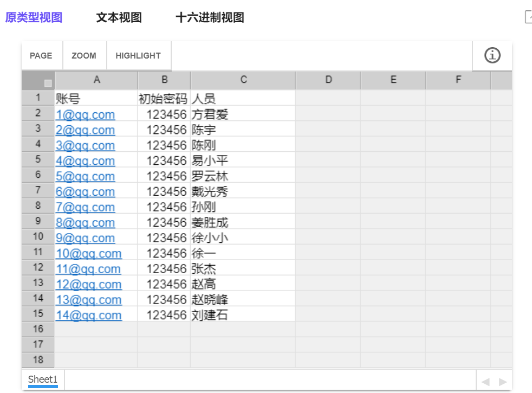This screenshot has height=393, width=532.
Task: Open the HIGHLIGHT menu
Action: click(x=138, y=56)
